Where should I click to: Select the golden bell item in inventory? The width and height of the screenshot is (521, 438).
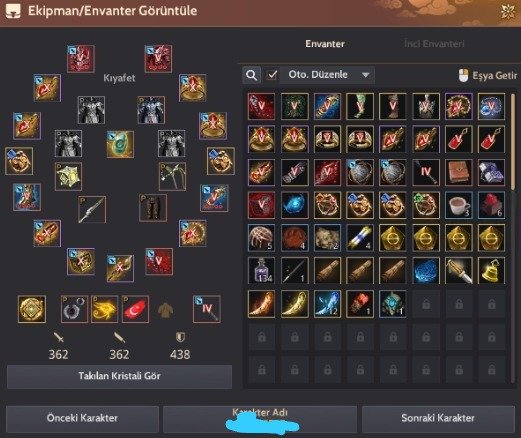(x=491, y=270)
